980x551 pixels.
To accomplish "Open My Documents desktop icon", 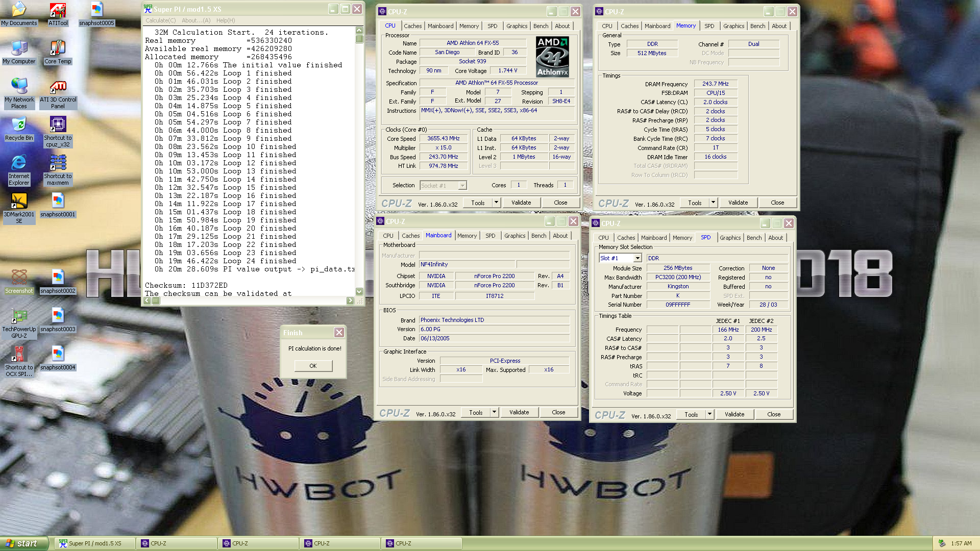I will click(x=19, y=14).
